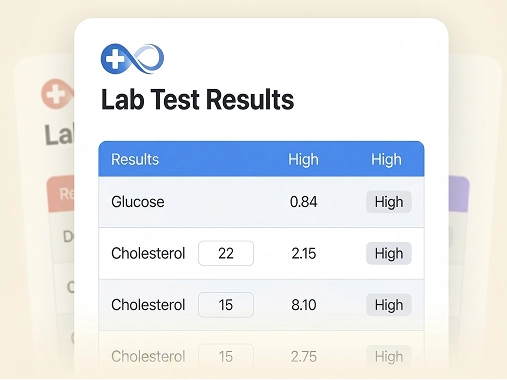The height and width of the screenshot is (380, 507).
Task: Click the faded High badge beside 2.75
Action: pos(389,357)
